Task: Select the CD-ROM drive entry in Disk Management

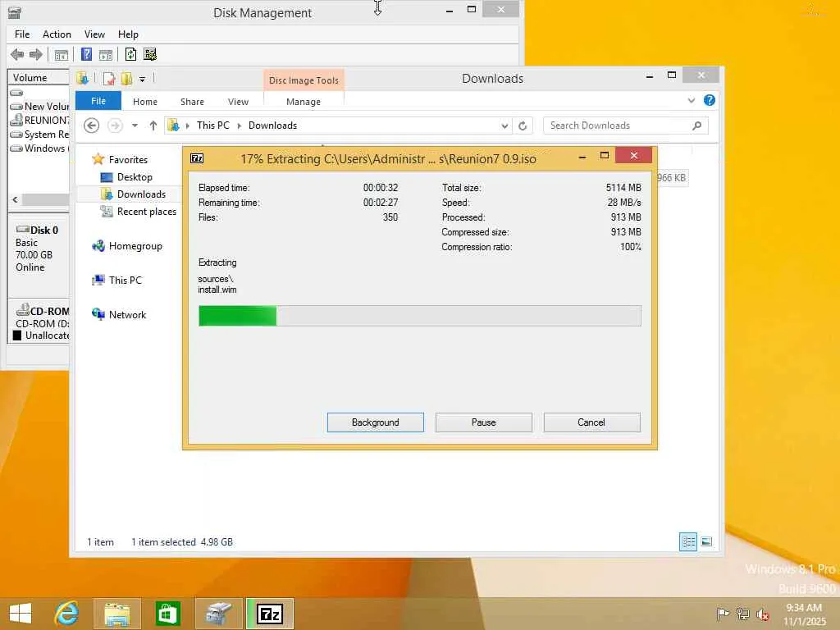Action: [x=39, y=322]
